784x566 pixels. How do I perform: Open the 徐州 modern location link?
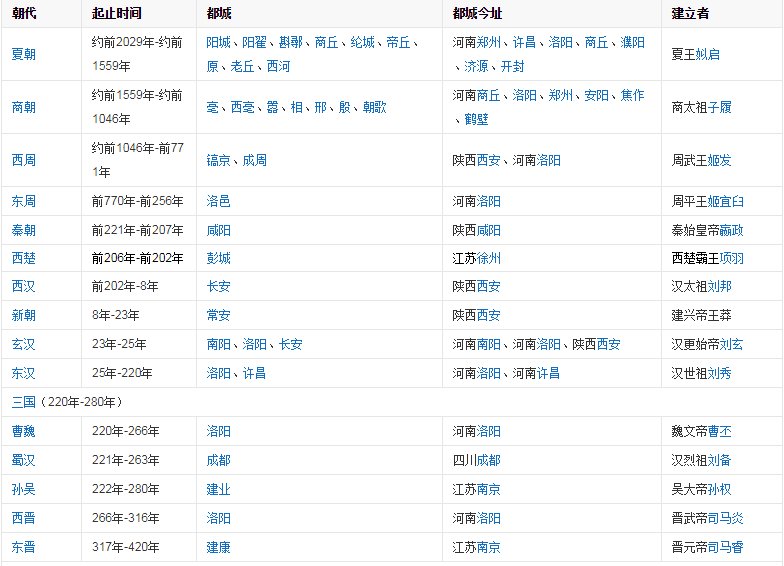(x=489, y=258)
